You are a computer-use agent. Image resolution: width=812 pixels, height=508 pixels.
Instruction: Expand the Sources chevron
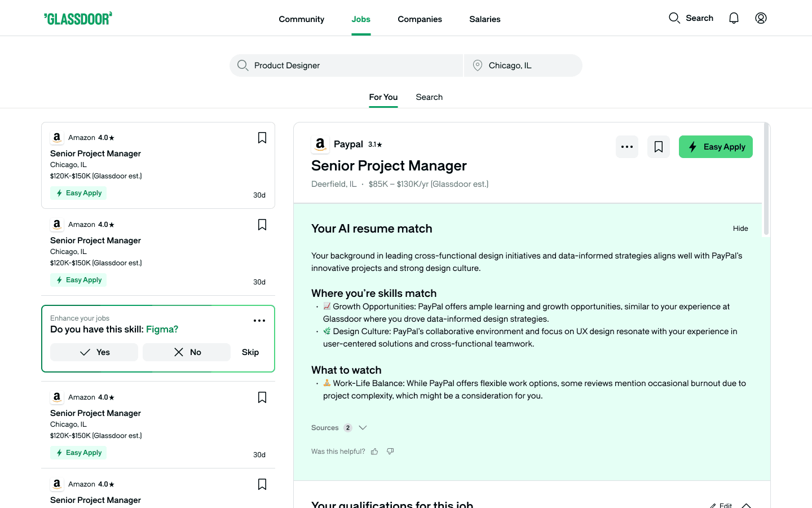tap(363, 428)
